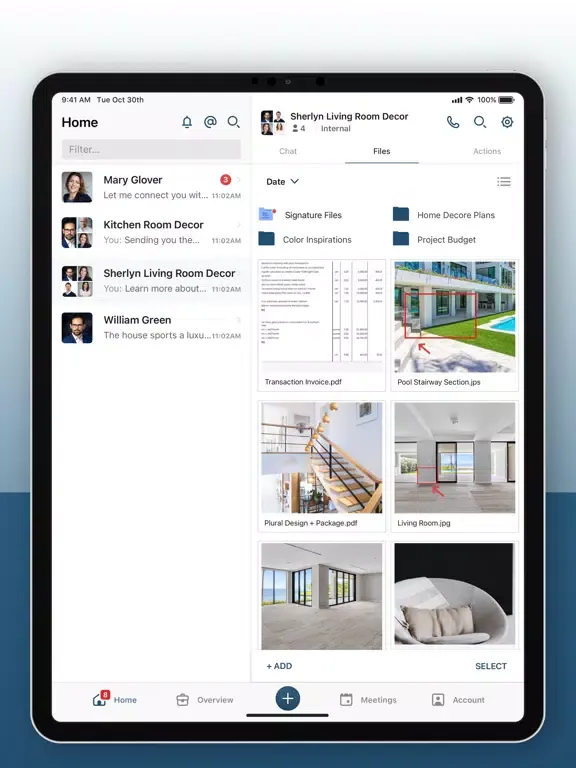576x768 pixels.
Task: Switch file view with list icon
Action: [504, 182]
